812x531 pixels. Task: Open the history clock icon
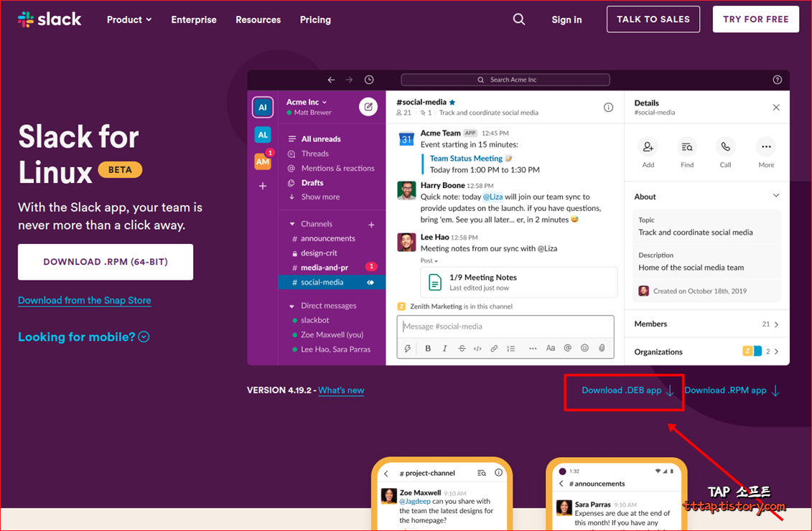click(369, 80)
